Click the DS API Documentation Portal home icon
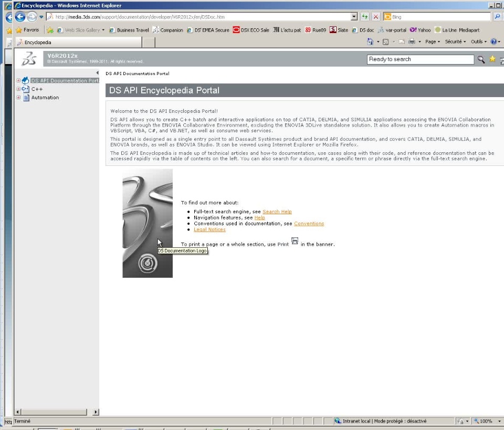The width and height of the screenshot is (504, 430). point(25,80)
